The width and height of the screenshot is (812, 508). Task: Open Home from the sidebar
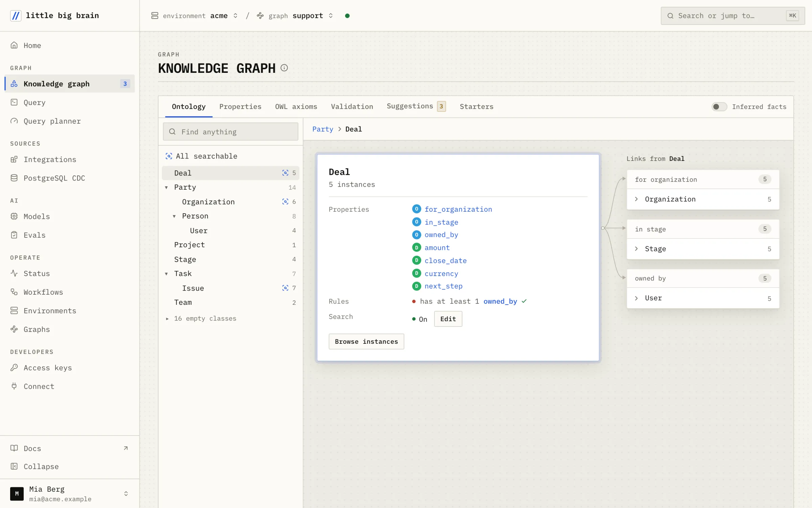(x=69, y=45)
